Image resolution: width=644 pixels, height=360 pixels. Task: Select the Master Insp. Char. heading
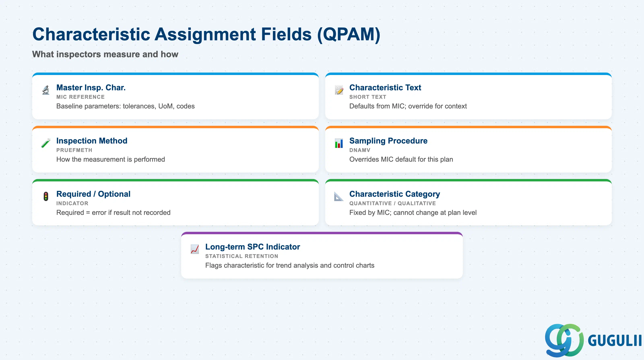91,88
